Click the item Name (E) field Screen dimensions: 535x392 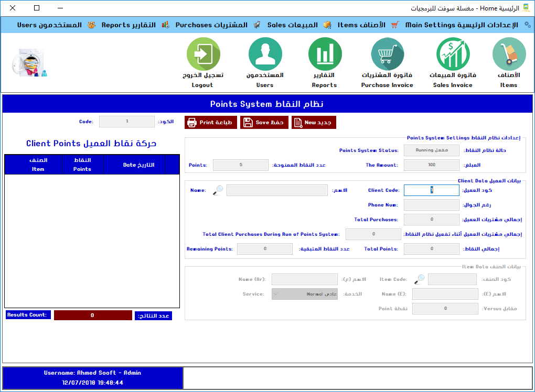click(445, 294)
